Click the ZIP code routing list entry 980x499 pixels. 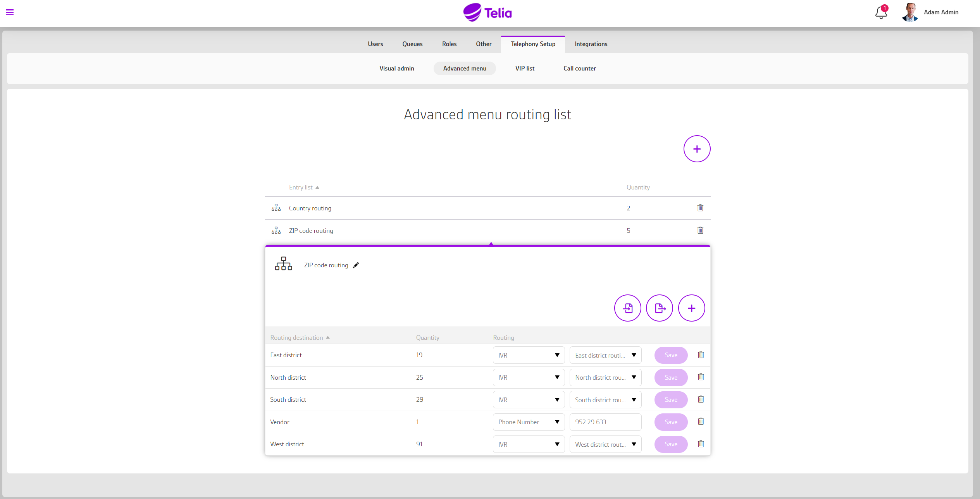(311, 231)
